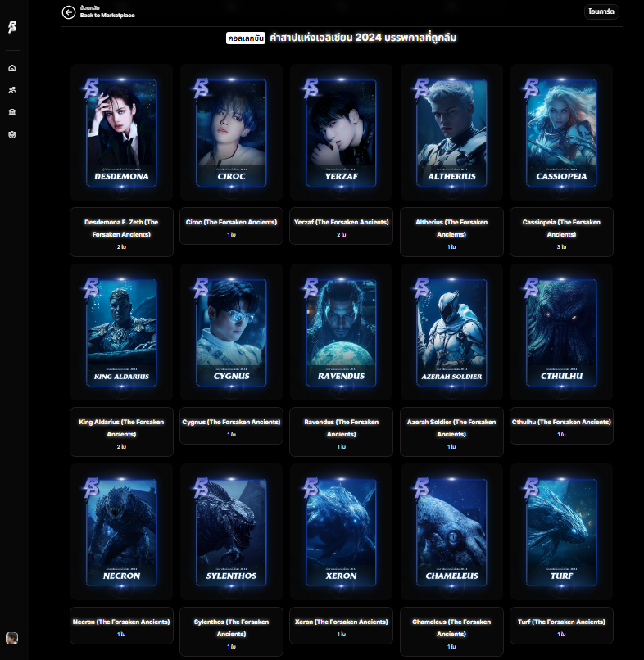Open the Sylenthos card thumbnail
The height and width of the screenshot is (660, 644).
click(x=231, y=532)
